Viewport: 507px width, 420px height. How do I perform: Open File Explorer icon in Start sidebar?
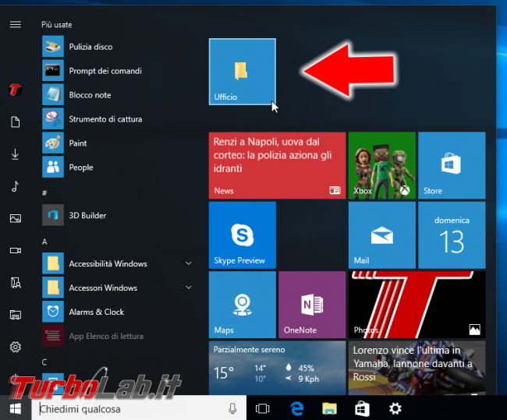pos(15,315)
